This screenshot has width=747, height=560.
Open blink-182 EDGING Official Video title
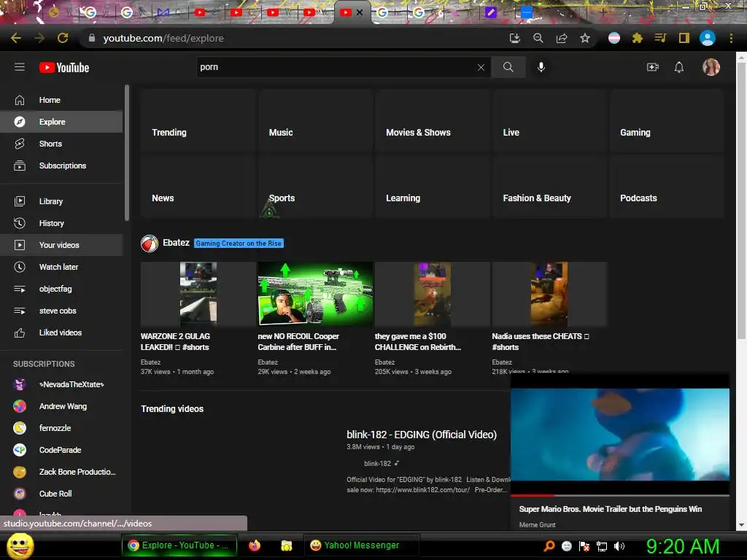click(x=422, y=435)
